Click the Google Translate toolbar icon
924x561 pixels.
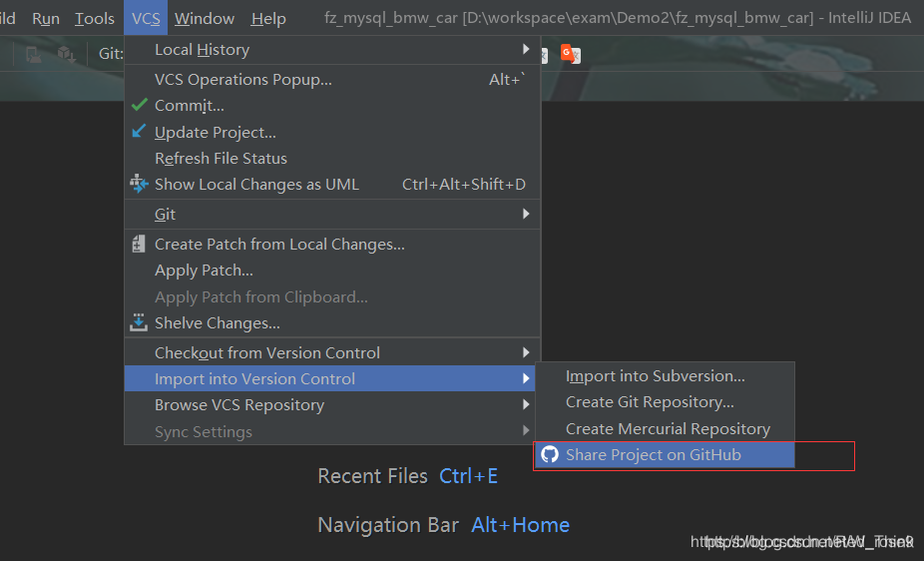click(570, 54)
